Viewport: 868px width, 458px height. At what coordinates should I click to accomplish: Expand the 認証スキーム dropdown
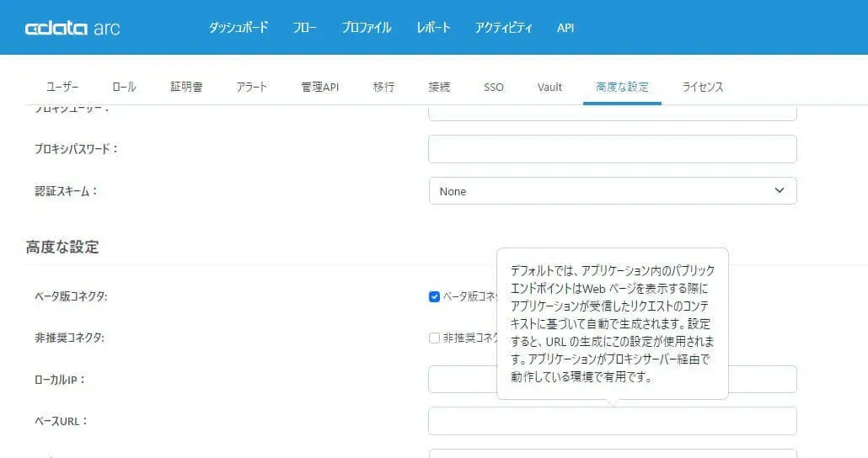[613, 191]
